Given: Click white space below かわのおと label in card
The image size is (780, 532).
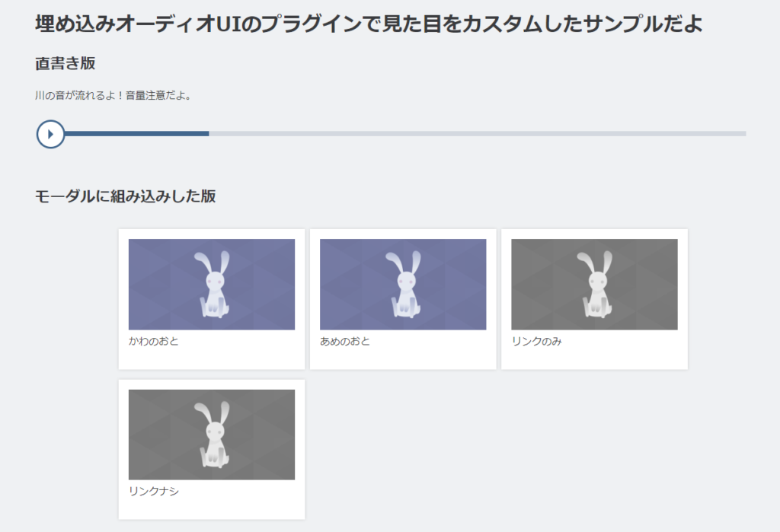Looking at the screenshot, I should [212, 358].
